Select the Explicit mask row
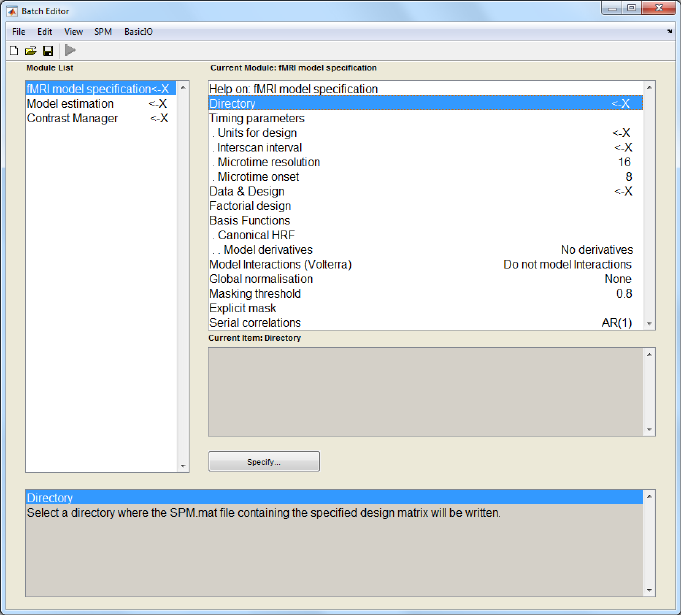The width and height of the screenshot is (681, 615). (x=426, y=308)
